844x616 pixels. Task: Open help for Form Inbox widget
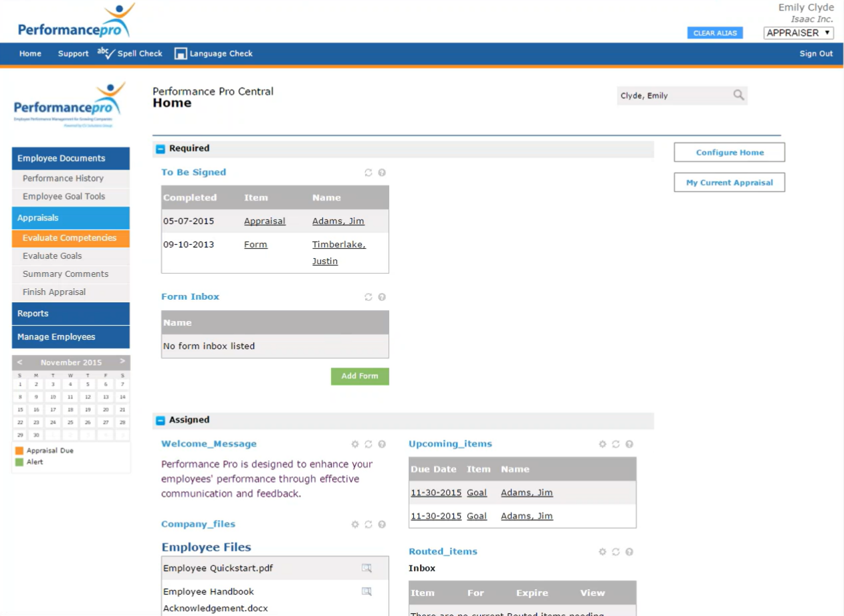[x=382, y=297]
